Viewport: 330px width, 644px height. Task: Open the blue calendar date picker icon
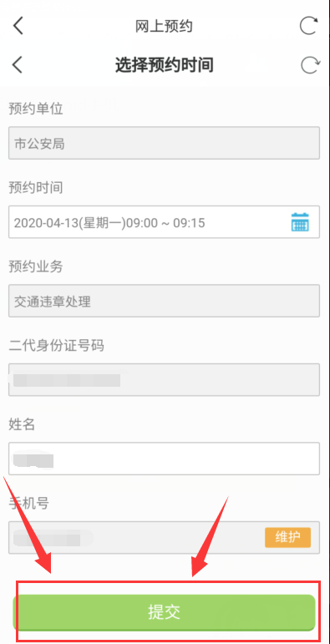pos(300,222)
